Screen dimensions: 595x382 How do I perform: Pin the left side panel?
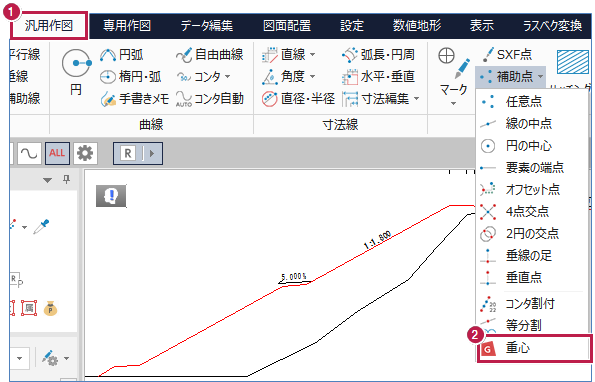point(66,179)
